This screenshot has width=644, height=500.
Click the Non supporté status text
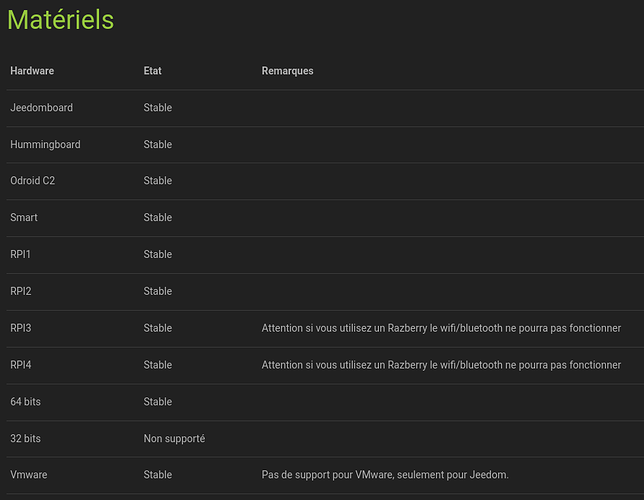point(174,439)
